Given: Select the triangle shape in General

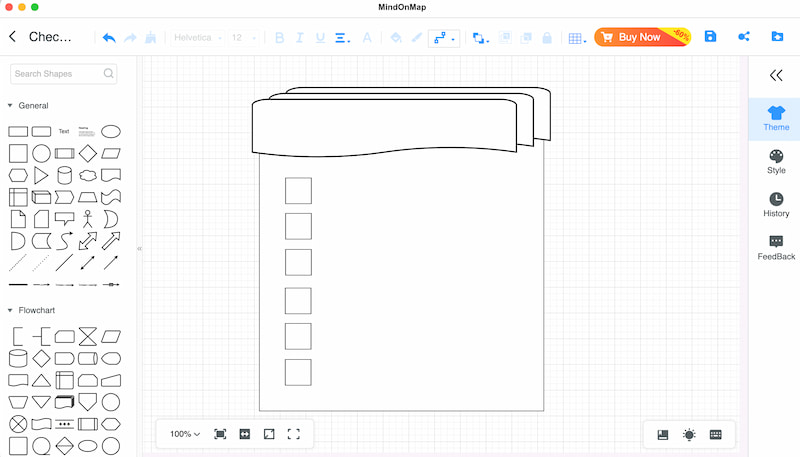Looking at the screenshot, I should [41, 175].
